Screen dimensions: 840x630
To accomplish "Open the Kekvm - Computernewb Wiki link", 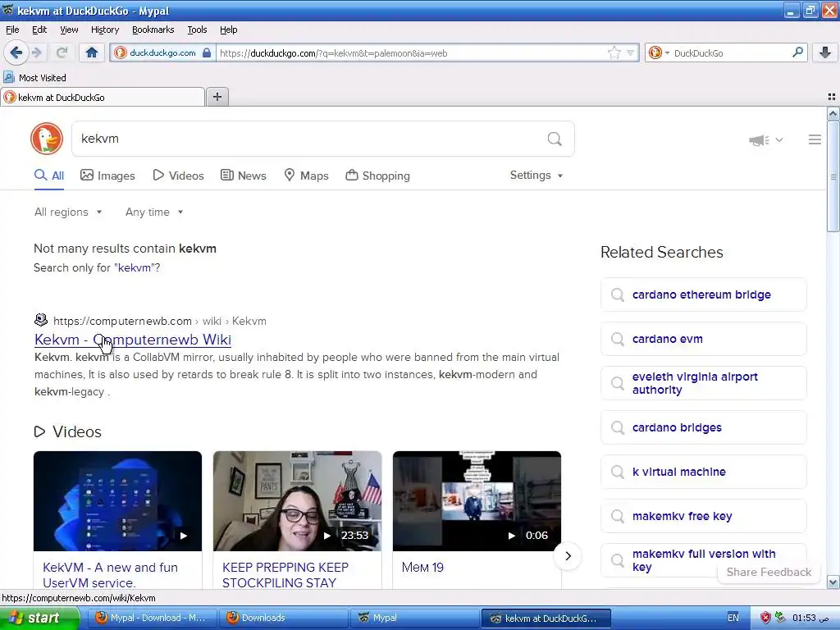I will tap(133, 340).
